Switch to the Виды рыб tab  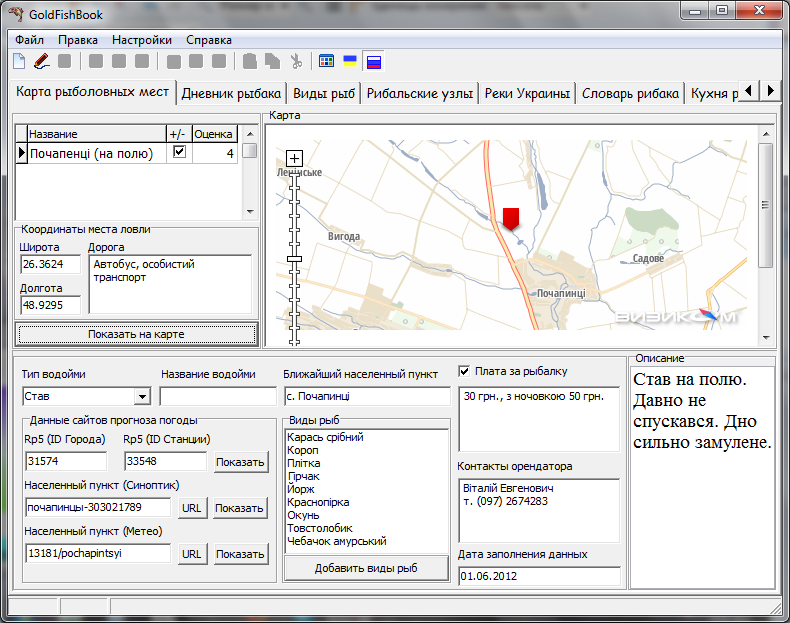coord(324,94)
